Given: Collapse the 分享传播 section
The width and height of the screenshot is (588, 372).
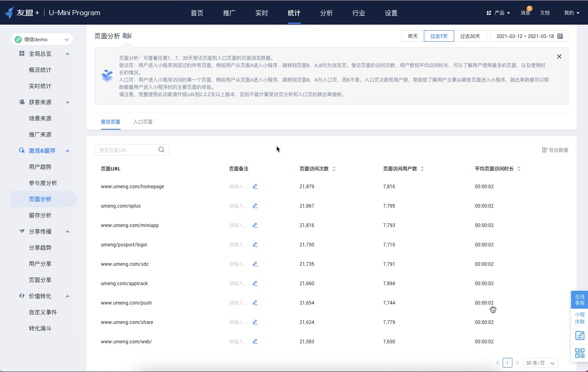Looking at the screenshot, I should tap(68, 231).
